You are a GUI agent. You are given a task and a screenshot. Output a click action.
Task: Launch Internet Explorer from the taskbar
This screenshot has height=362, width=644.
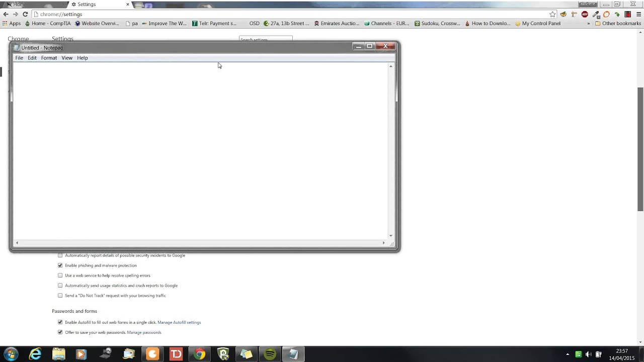pyautogui.click(x=35, y=354)
